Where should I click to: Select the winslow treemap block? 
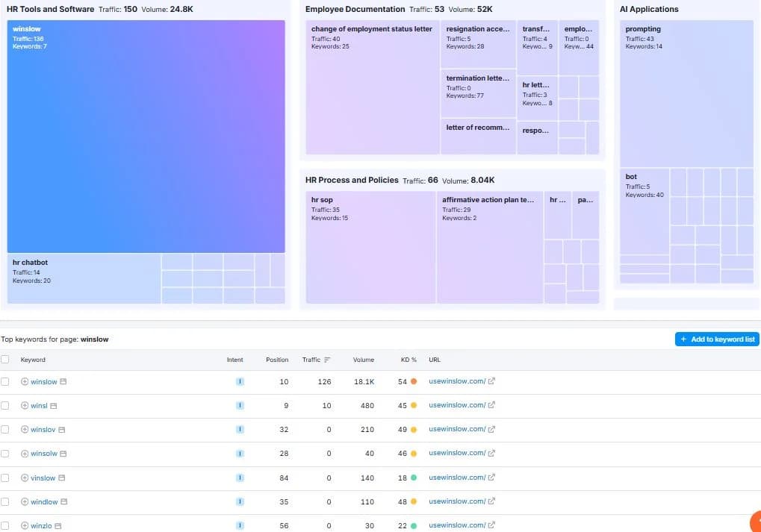pyautogui.click(x=146, y=137)
